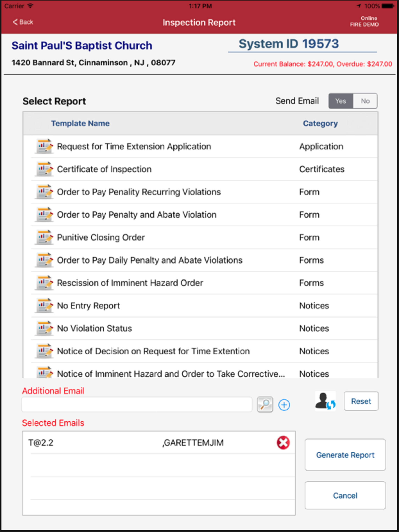Image resolution: width=399 pixels, height=532 pixels.
Task: Click the Cancel button
Action: pos(345,495)
